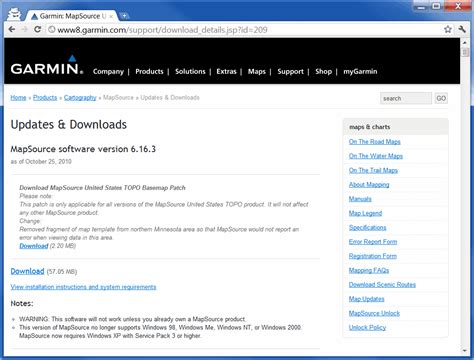The height and width of the screenshot is (360, 474).
Task: Click the site info globe icon in address bar
Action: pyautogui.click(x=52, y=30)
